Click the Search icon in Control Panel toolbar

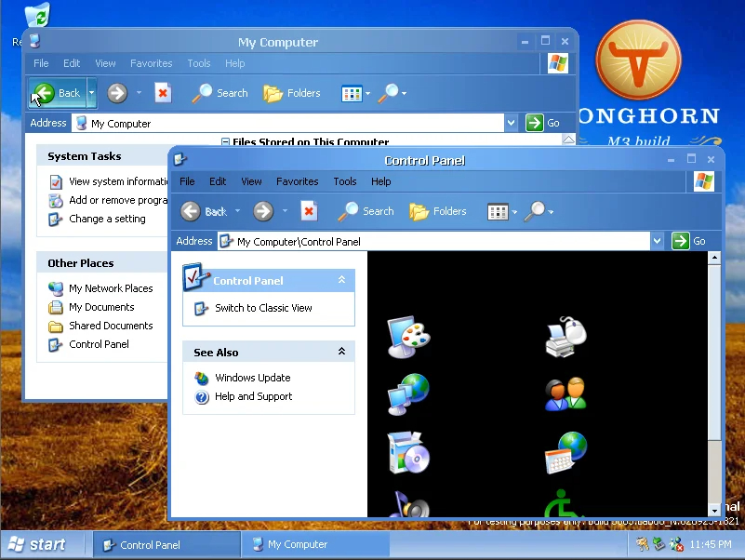pyautogui.click(x=366, y=211)
